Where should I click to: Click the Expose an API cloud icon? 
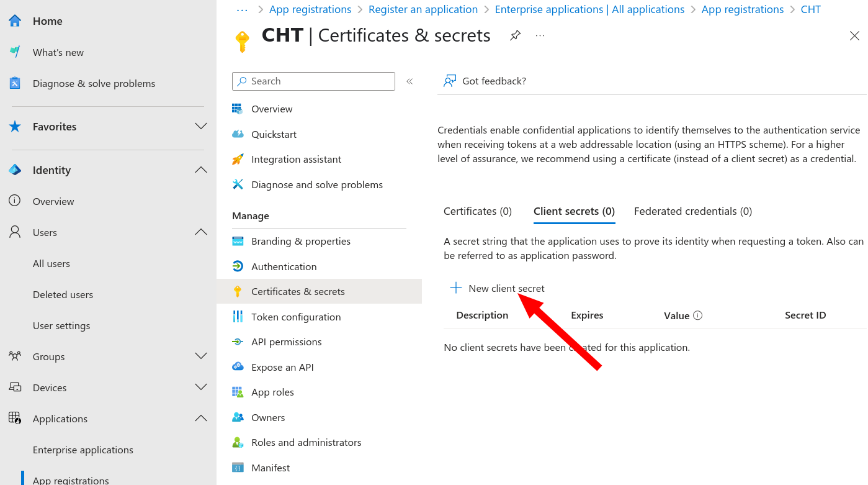[x=238, y=367]
